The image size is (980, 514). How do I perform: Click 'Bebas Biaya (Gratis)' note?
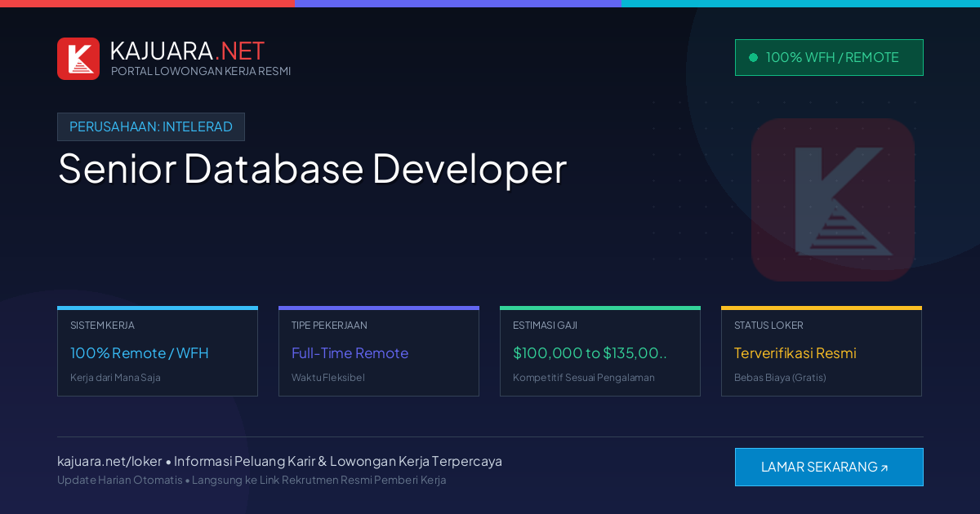click(780, 378)
